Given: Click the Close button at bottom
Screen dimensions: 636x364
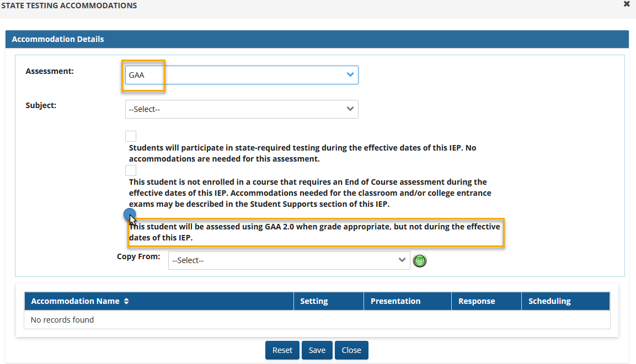Looking at the screenshot, I should 351,350.
